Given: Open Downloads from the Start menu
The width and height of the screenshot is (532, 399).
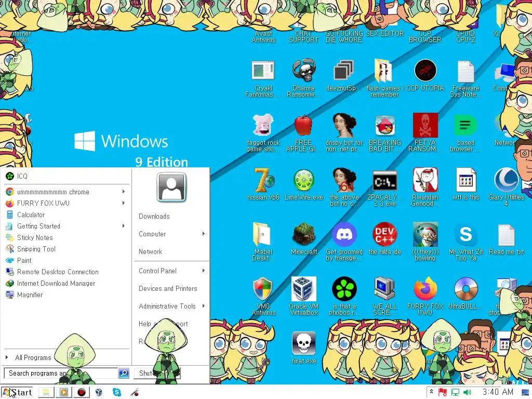Looking at the screenshot, I should coord(154,217).
